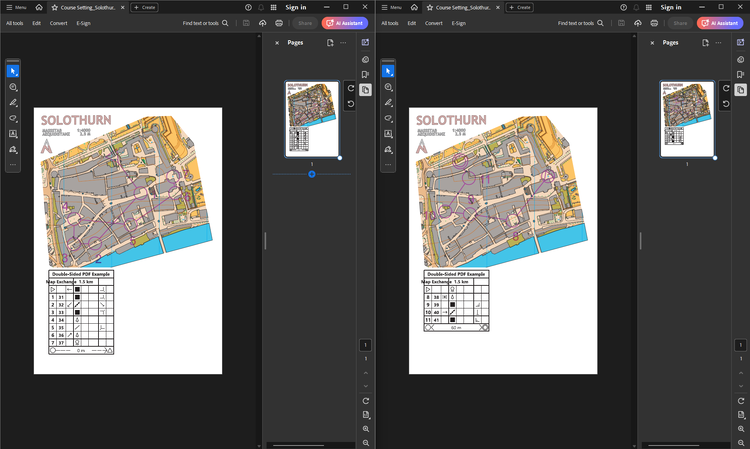
Task: Zoom in via right window's bottom rail
Action: point(741,429)
